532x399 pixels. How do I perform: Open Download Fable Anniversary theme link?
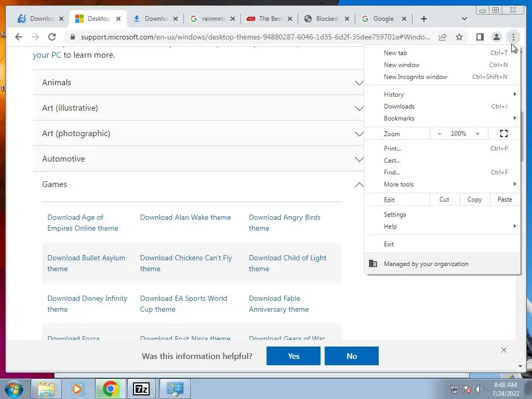tap(278, 303)
